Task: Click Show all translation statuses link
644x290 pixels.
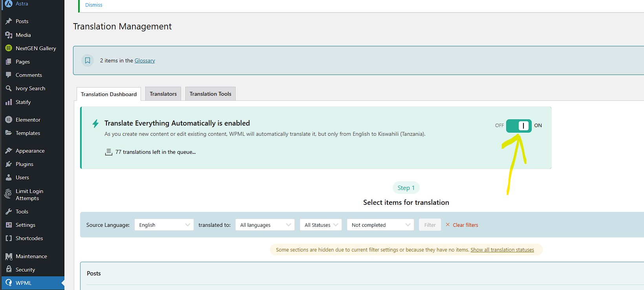Action: (502, 250)
